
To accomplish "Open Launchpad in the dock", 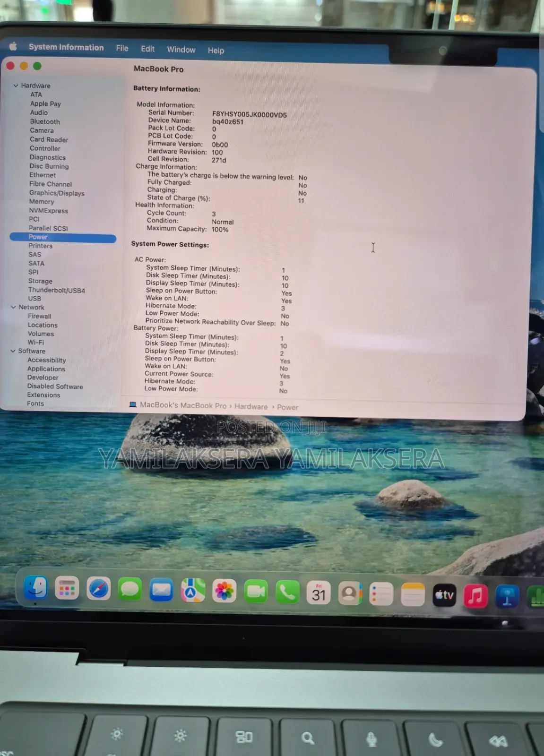I will tap(67, 589).
